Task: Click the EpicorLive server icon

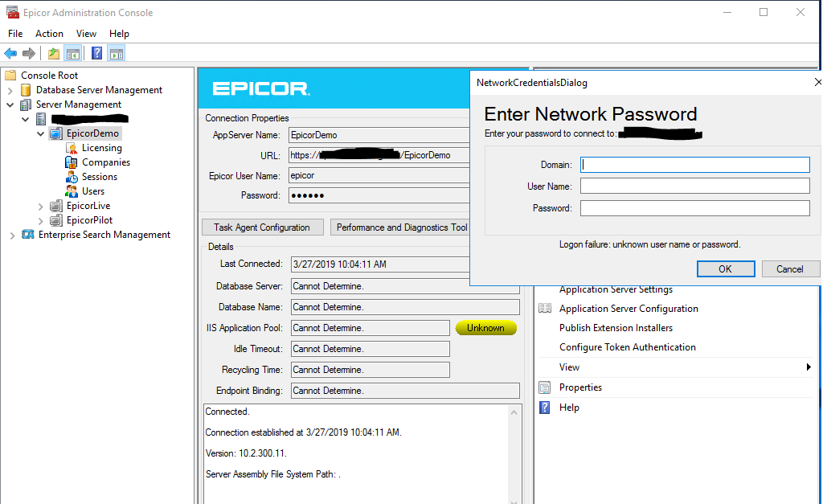Action: (x=55, y=206)
